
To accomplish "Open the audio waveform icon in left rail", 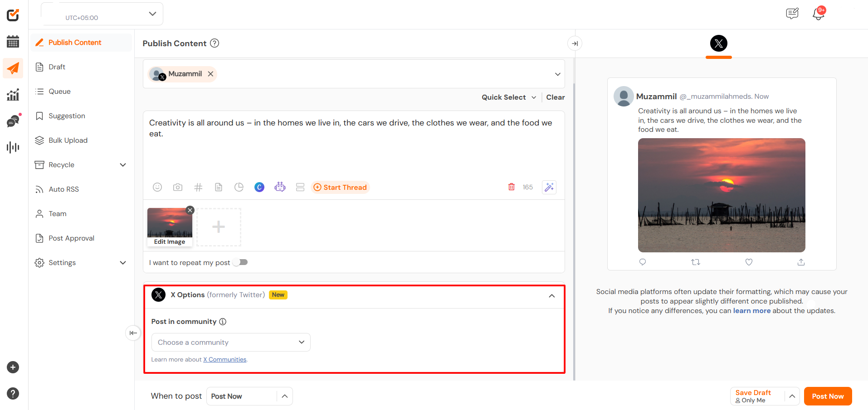I will coord(13,147).
